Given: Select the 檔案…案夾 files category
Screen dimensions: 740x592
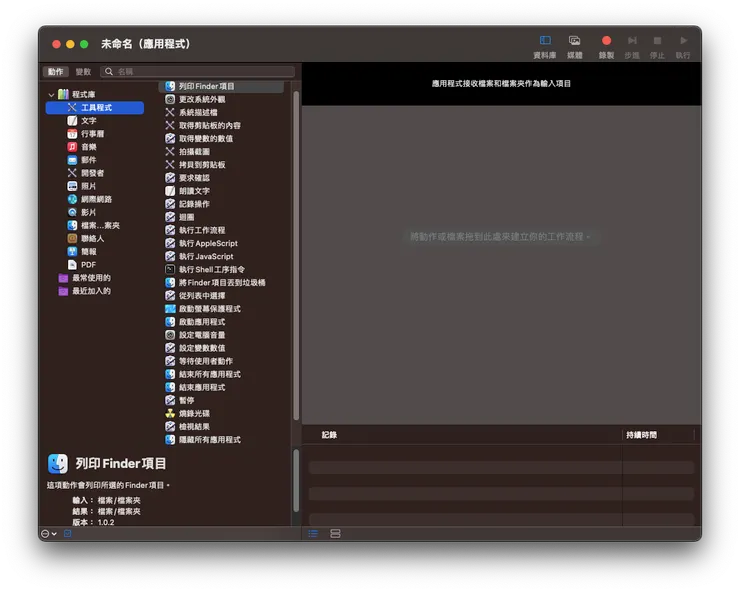Looking at the screenshot, I should 93,226.
